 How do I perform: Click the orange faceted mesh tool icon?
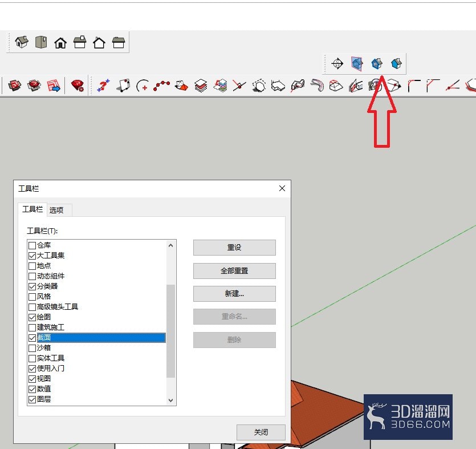(x=181, y=86)
